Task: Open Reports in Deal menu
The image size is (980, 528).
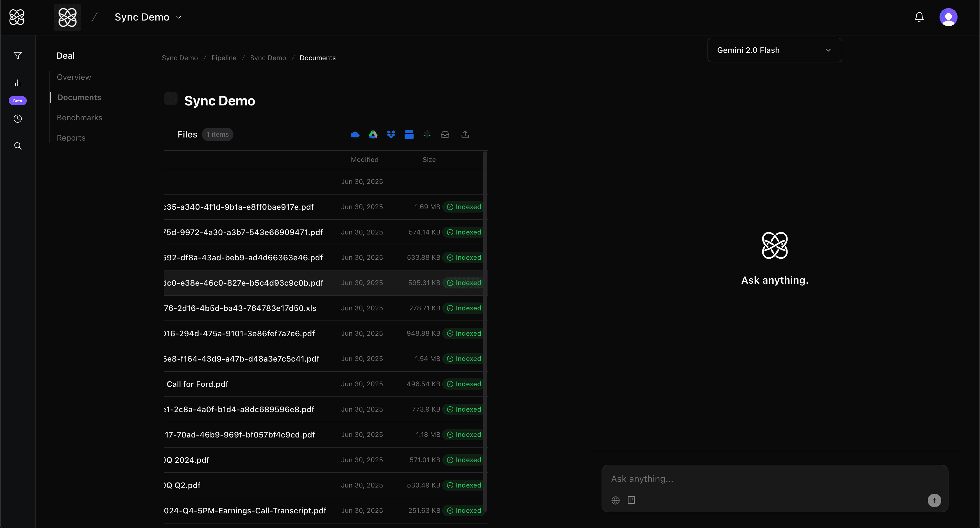Action: (x=71, y=138)
